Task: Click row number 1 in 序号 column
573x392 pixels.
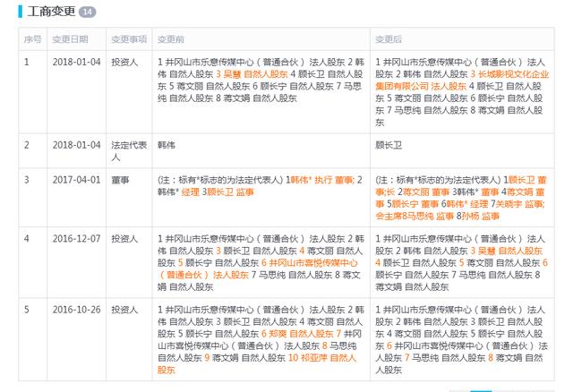Action: pos(26,62)
